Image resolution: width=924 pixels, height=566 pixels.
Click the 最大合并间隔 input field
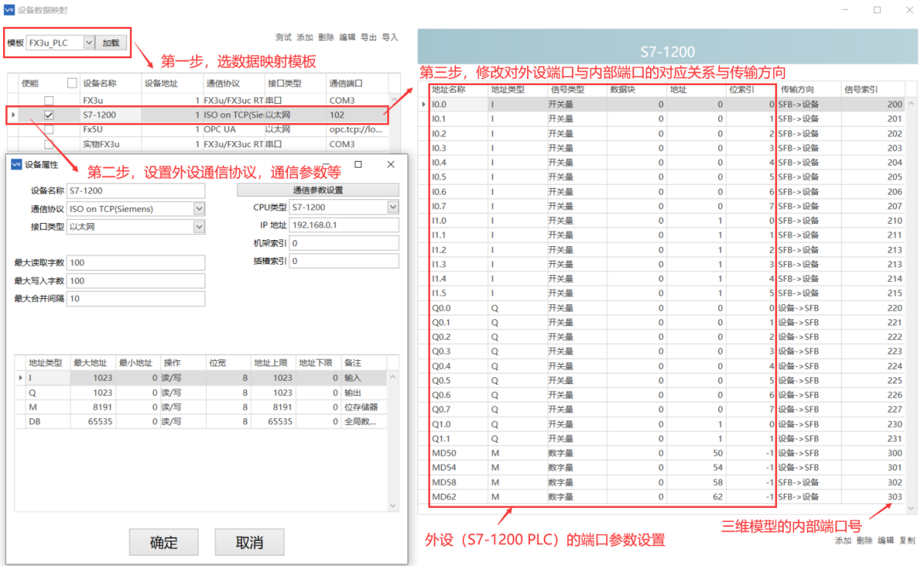click(x=136, y=298)
